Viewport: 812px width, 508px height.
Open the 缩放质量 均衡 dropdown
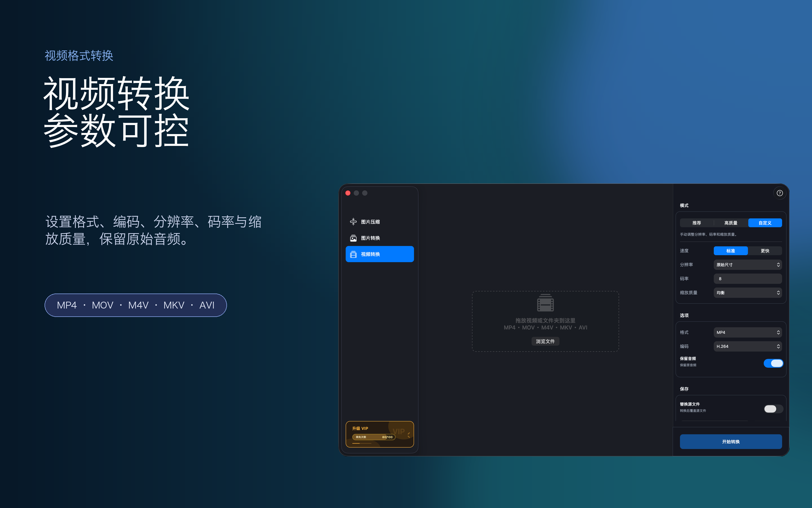[x=748, y=293]
